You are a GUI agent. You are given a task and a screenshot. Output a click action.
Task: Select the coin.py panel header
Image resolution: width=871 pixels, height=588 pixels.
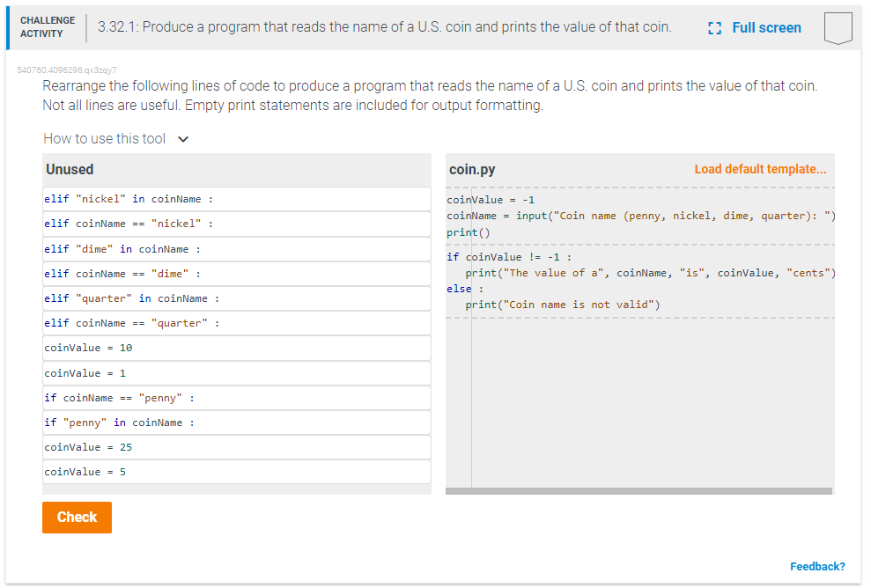tap(468, 168)
